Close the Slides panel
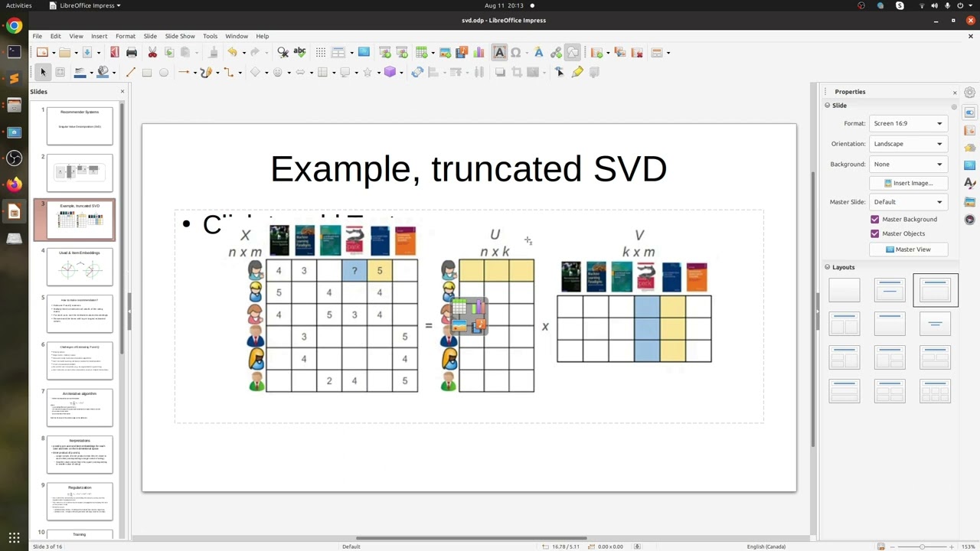980x551 pixels. click(x=122, y=92)
